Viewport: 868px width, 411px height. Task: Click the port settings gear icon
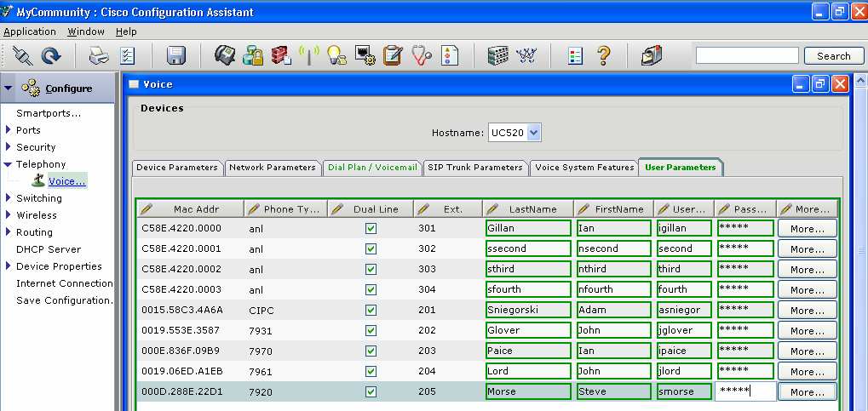365,55
